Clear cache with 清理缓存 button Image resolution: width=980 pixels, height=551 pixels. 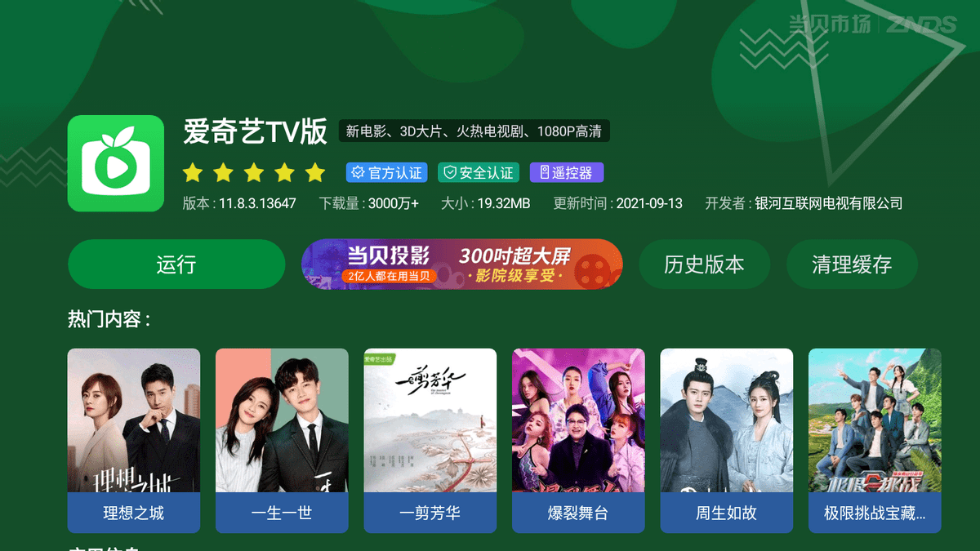(852, 264)
